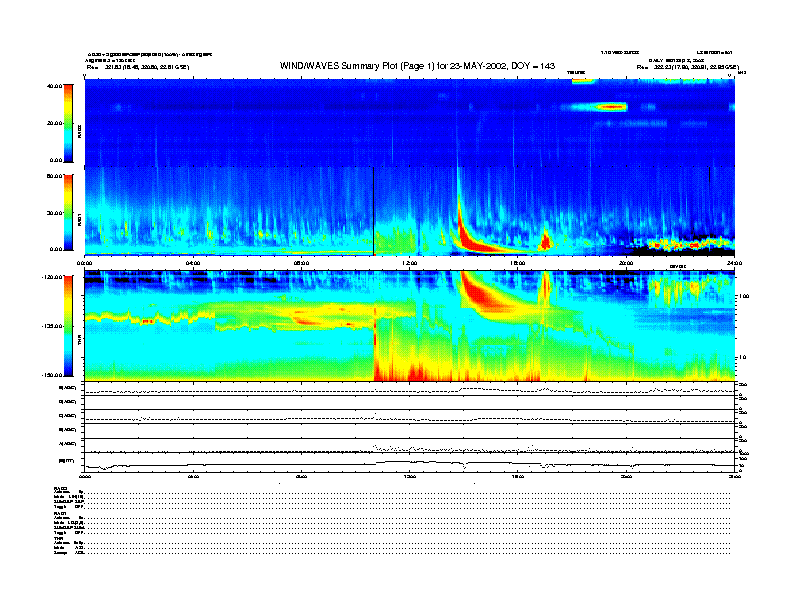Click the magnetic field magnitude line plot

[x=410, y=464]
